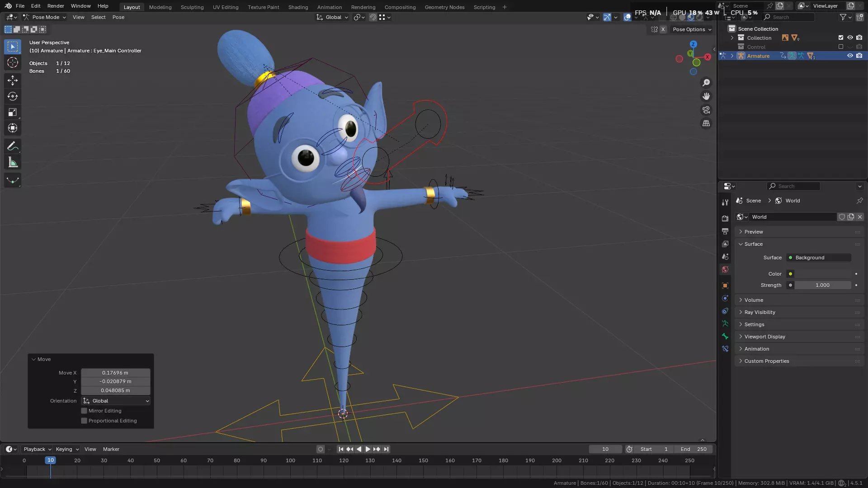This screenshot has width=868, height=488.
Task: Open the Bone properties tab
Action: point(725,336)
